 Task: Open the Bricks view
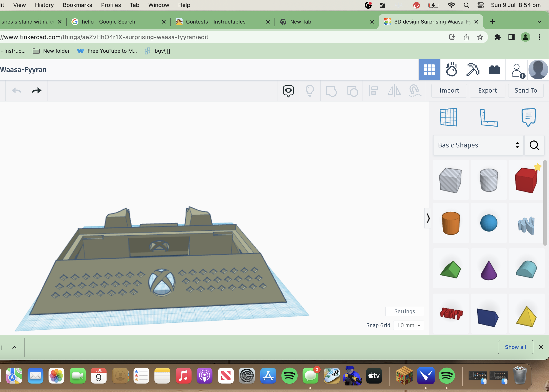(494, 70)
